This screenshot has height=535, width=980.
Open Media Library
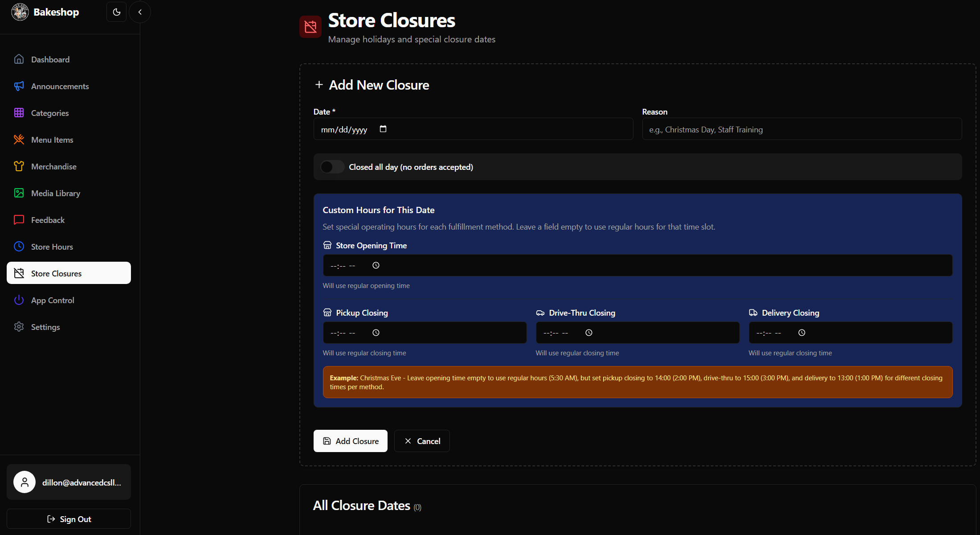(x=69, y=193)
